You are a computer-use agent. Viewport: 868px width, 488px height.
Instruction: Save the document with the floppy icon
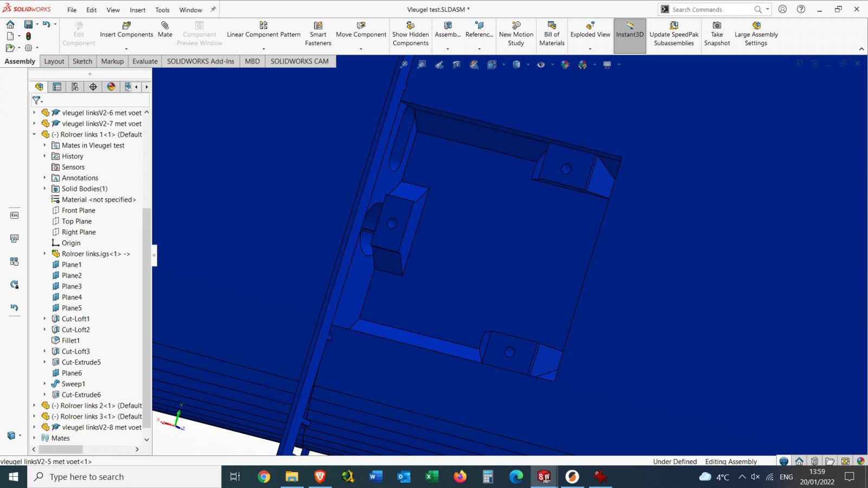(x=28, y=24)
